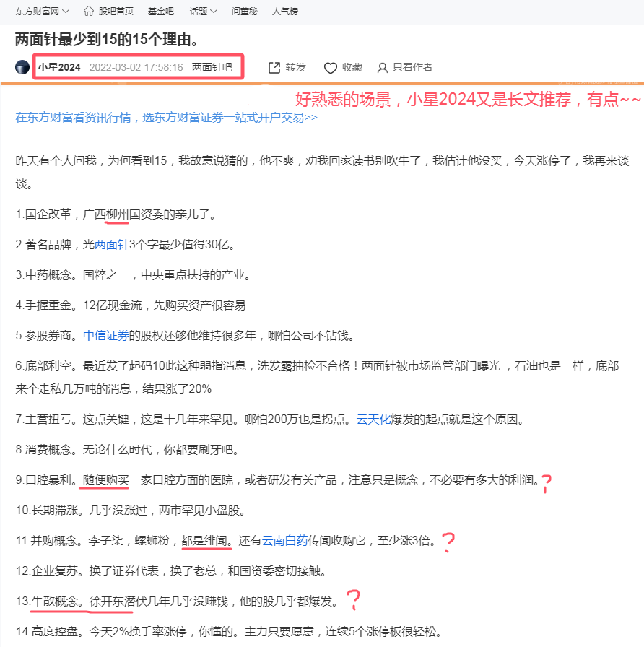This screenshot has width=644, height=647.
Task: Click line 7.主营扭亏
Action: (270, 420)
